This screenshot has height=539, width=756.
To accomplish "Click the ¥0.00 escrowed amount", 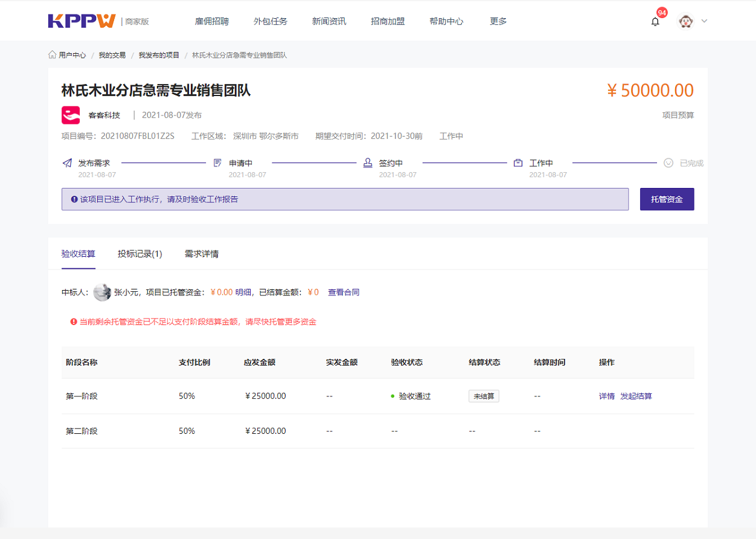I will pyautogui.click(x=222, y=292).
